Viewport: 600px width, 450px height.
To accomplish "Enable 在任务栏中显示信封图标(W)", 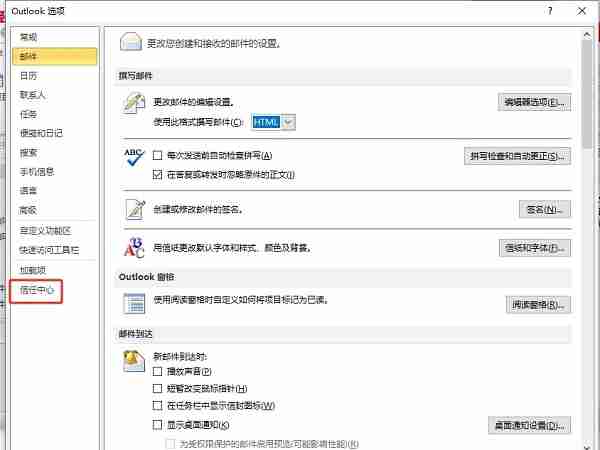I will point(157,406).
